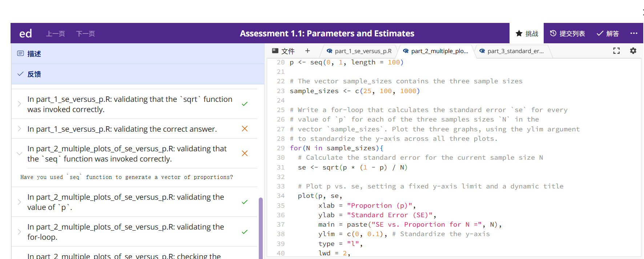The image size is (644, 259).
Task: Click green check for value of p test
Action: [x=245, y=202]
